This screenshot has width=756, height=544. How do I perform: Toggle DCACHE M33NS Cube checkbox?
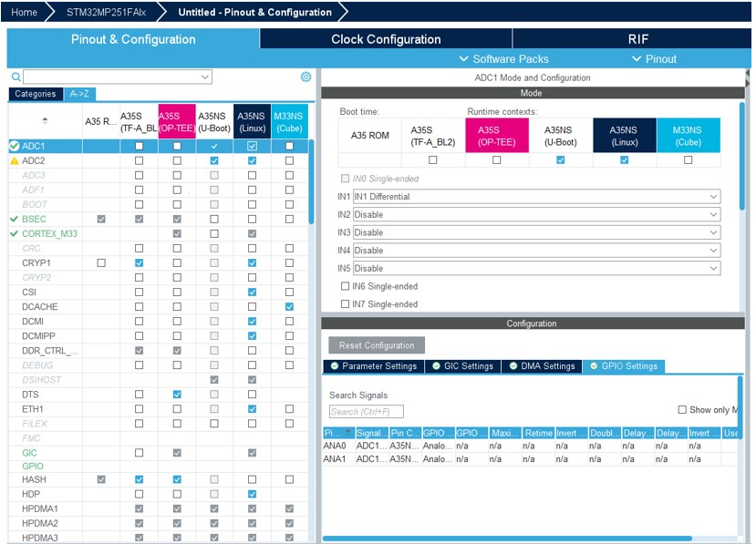[289, 307]
